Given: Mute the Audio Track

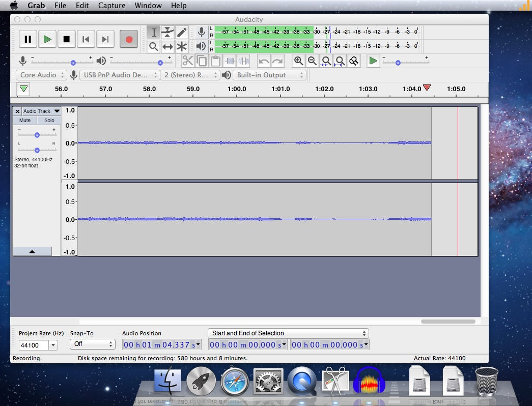Looking at the screenshot, I should coord(24,121).
